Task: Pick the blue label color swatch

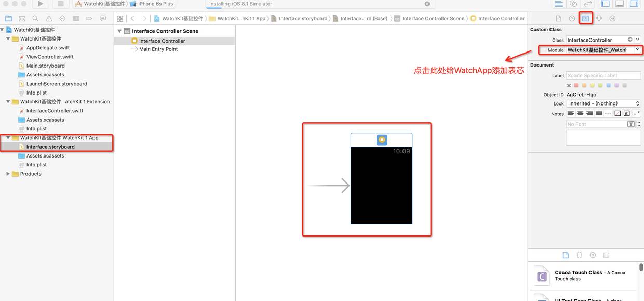Action: pyautogui.click(x=608, y=85)
